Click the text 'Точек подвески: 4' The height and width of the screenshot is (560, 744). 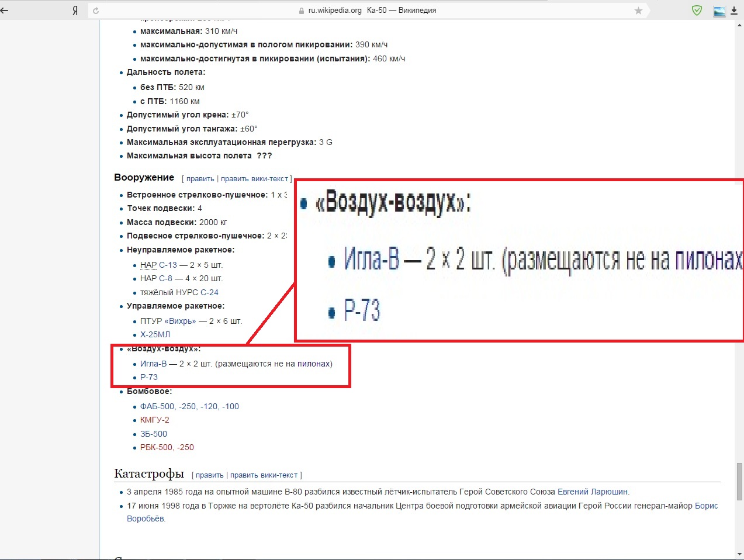pos(164,208)
